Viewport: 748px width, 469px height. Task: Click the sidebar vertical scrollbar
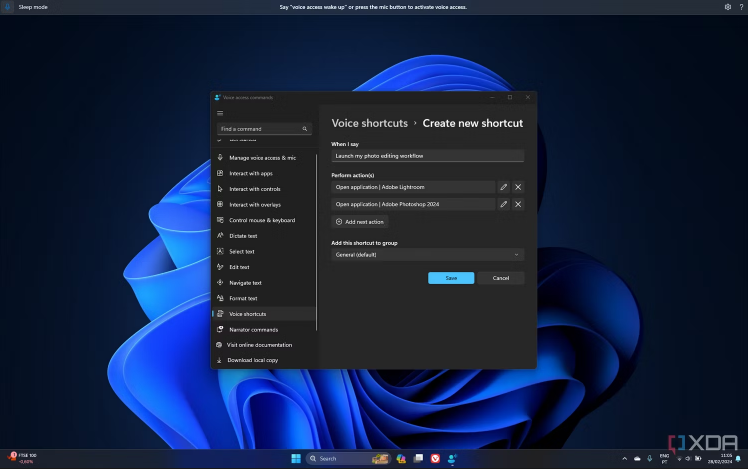(316, 242)
